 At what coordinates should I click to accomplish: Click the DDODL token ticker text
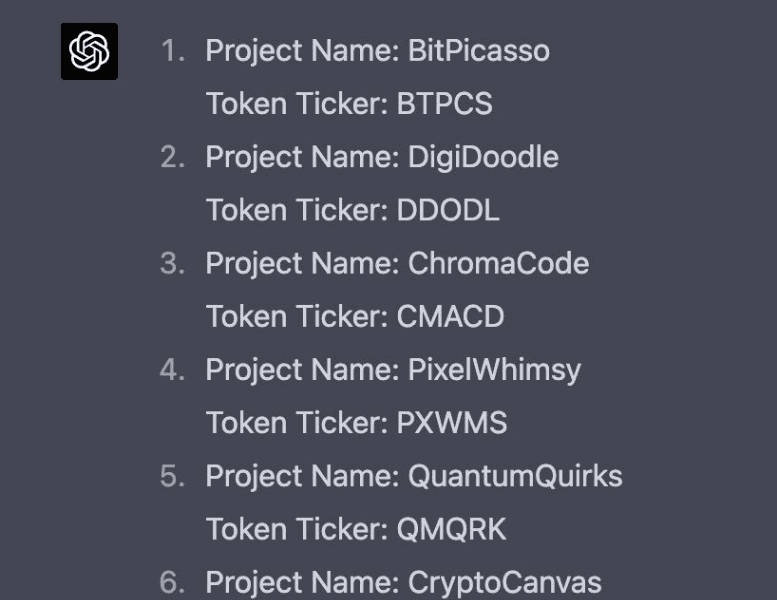click(x=448, y=210)
